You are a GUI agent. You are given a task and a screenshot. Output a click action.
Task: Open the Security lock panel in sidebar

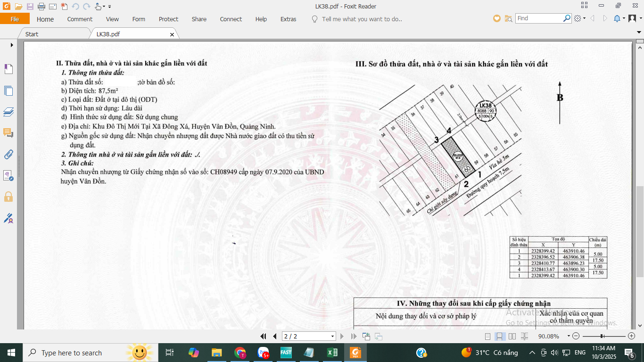pyautogui.click(x=8, y=197)
